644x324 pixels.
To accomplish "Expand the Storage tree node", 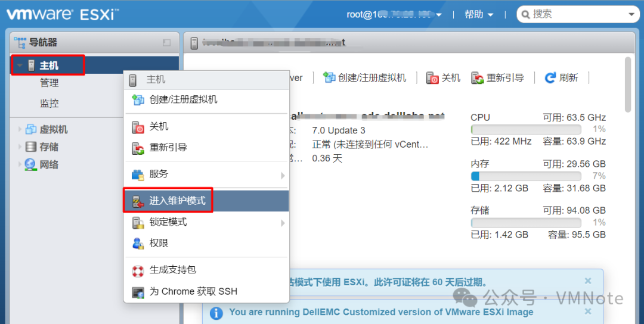I will coord(19,147).
